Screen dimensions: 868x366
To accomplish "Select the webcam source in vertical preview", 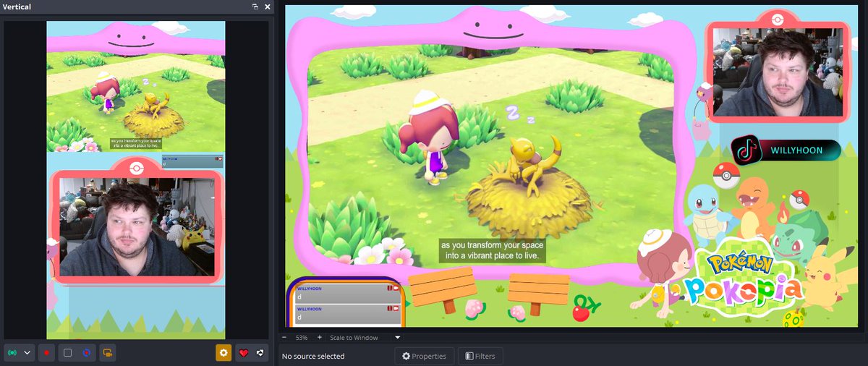I will (x=137, y=229).
